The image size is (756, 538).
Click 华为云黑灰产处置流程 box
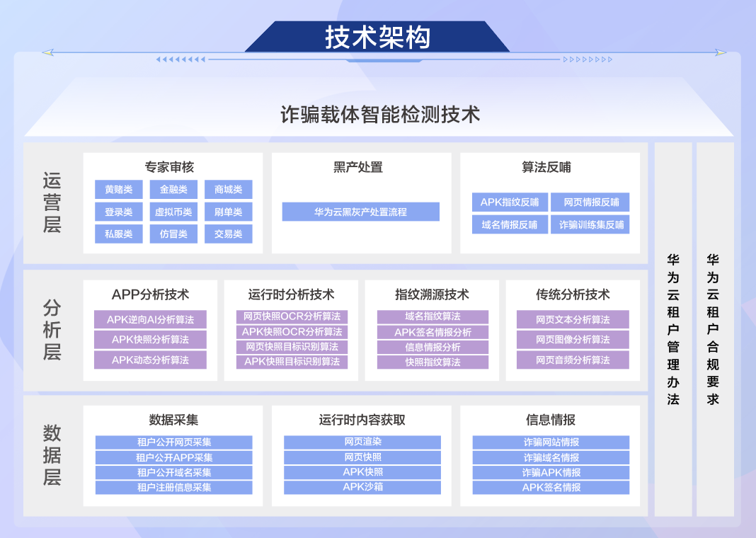(360, 212)
